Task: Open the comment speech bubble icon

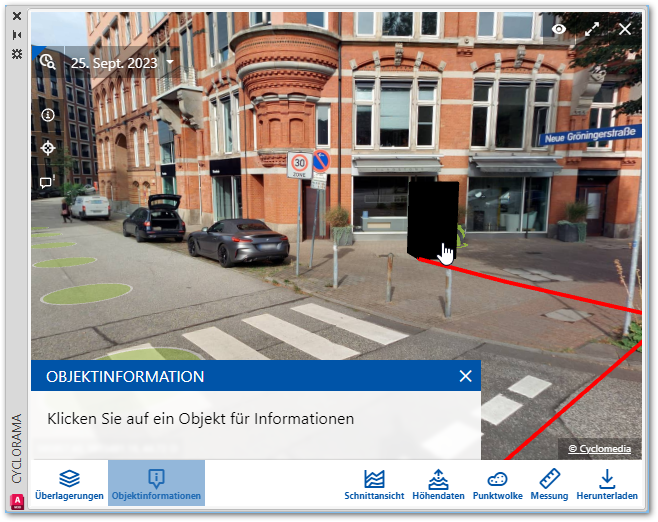Action: coord(47,183)
